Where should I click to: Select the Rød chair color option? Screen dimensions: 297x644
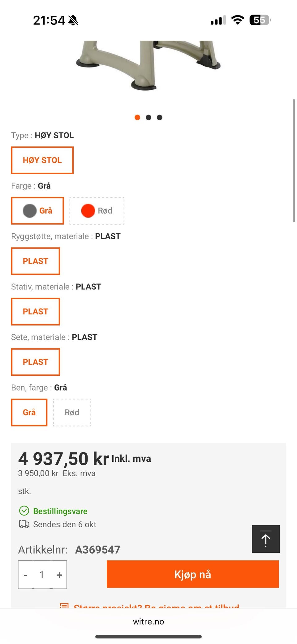pos(97,211)
